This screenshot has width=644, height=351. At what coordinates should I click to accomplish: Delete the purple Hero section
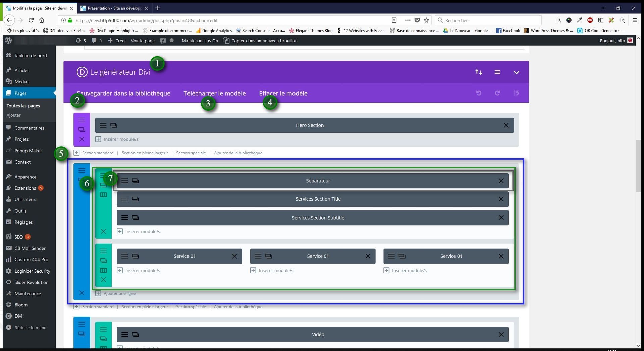(82, 139)
